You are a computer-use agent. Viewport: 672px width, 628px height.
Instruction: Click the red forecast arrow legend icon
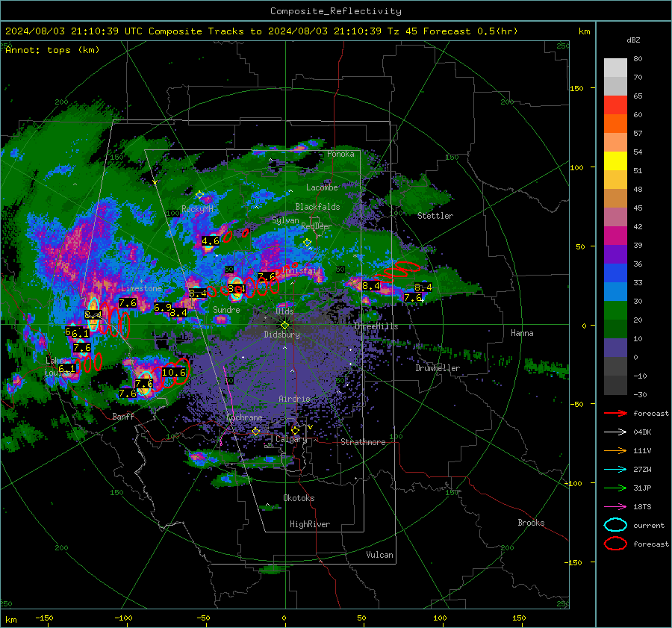pyautogui.click(x=615, y=413)
